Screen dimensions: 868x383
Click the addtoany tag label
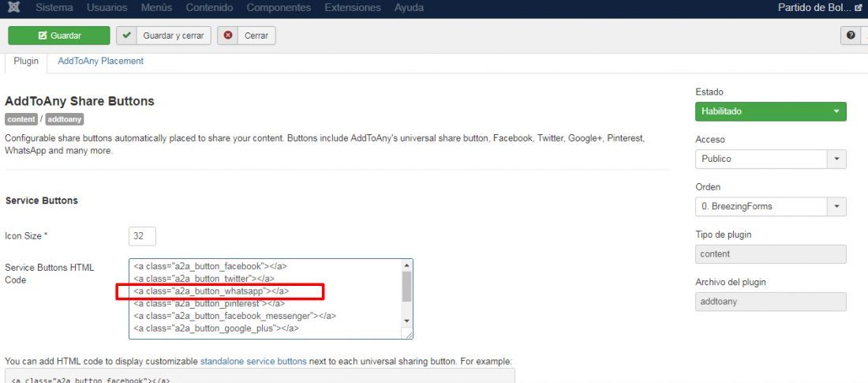coord(64,119)
